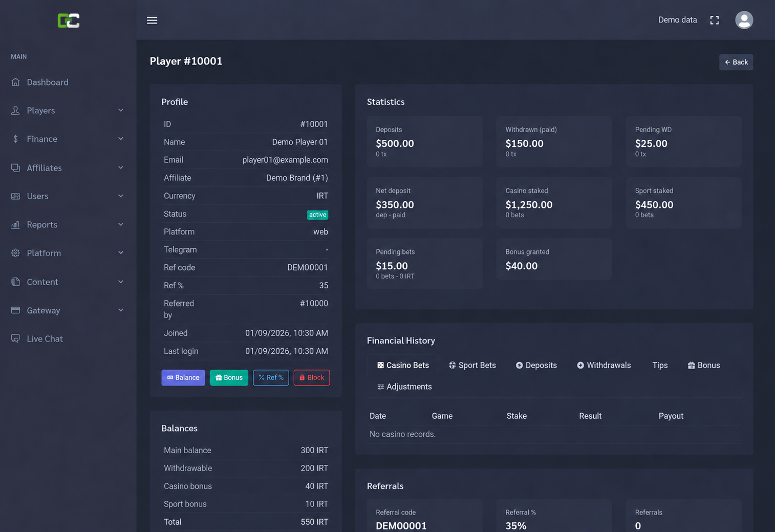Select the Bonus tab in Financial History
The image size is (775, 532).
pos(704,365)
